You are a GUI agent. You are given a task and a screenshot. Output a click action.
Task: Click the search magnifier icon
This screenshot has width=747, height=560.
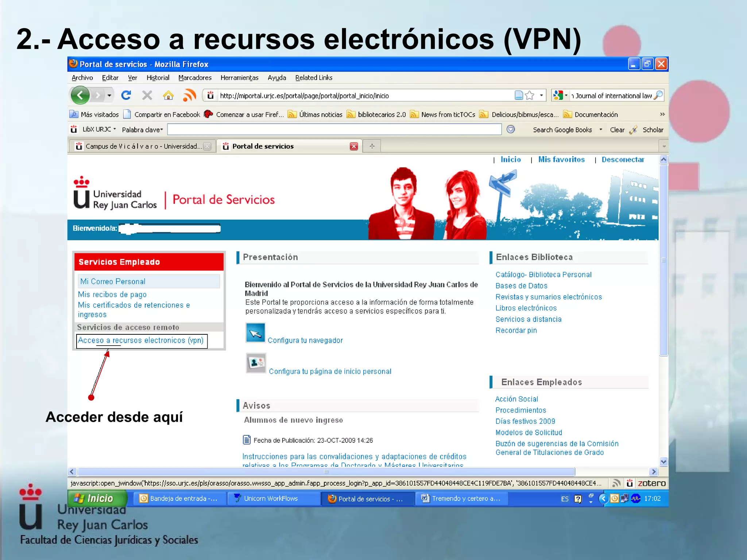coord(658,96)
